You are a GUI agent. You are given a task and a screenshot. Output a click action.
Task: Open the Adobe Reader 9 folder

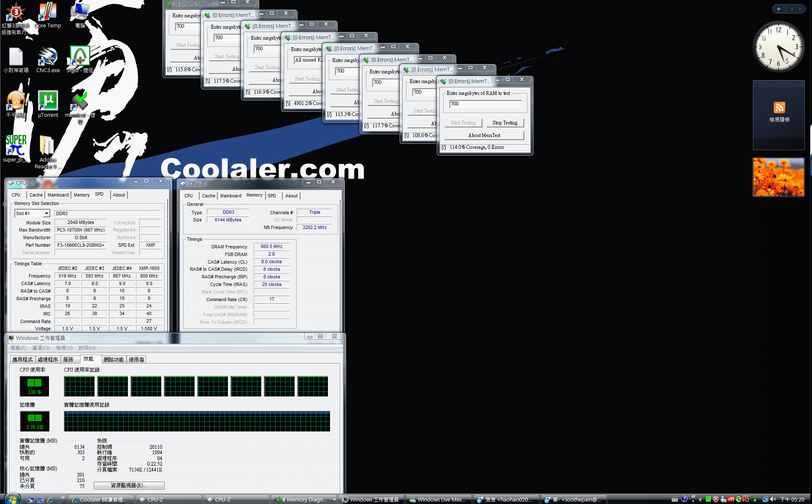click(46, 152)
